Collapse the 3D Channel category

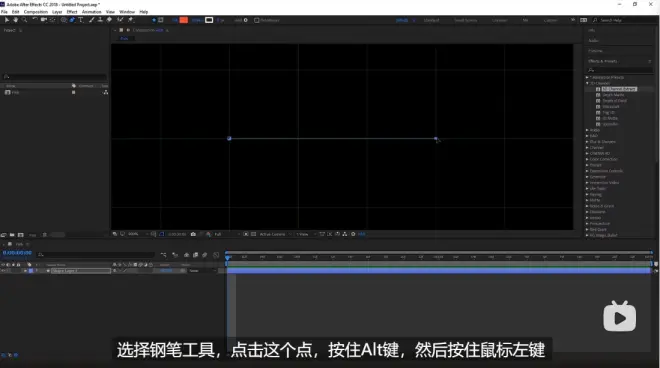tap(587, 83)
